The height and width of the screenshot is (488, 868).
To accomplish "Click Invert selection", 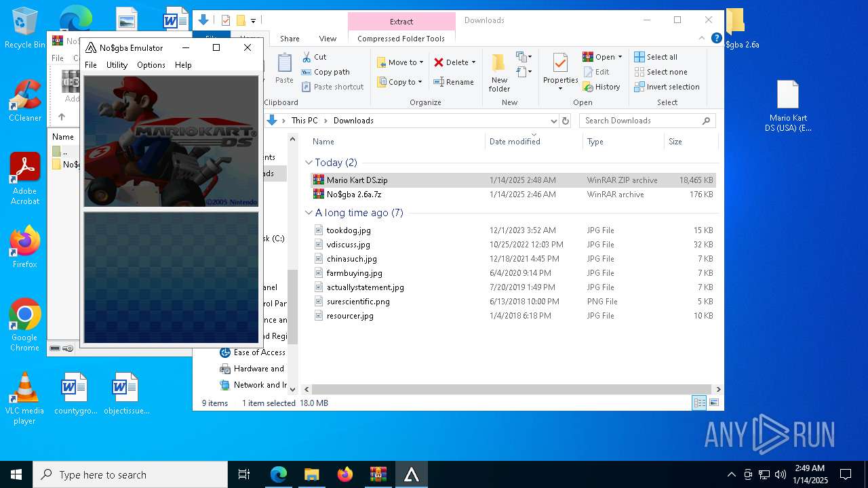I will point(667,87).
